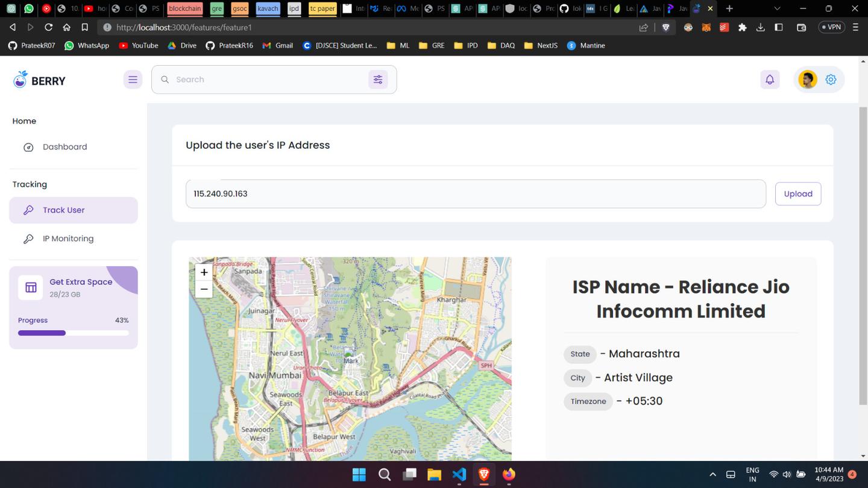
Task: Open MetaMask fox extension
Action: 706,27
